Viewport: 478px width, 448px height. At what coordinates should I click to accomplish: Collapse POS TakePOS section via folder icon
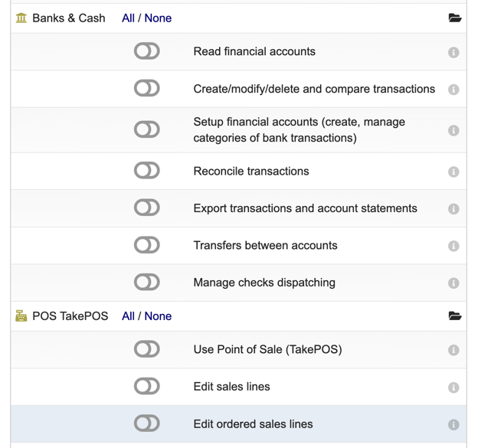[455, 316]
